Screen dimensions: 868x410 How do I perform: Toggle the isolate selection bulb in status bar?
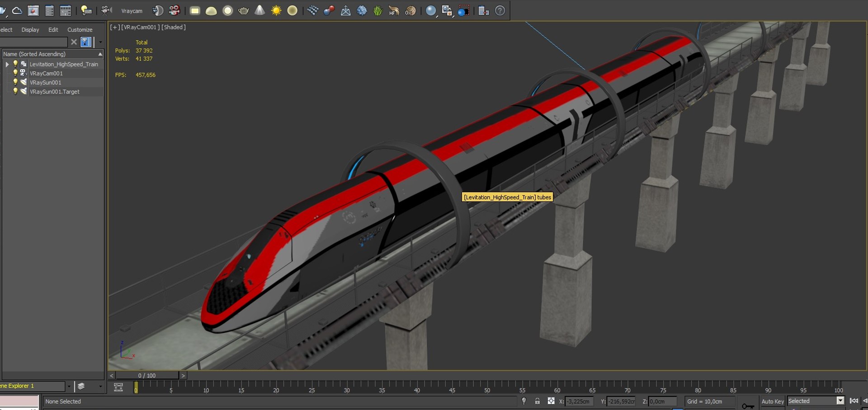pyautogui.click(x=524, y=401)
